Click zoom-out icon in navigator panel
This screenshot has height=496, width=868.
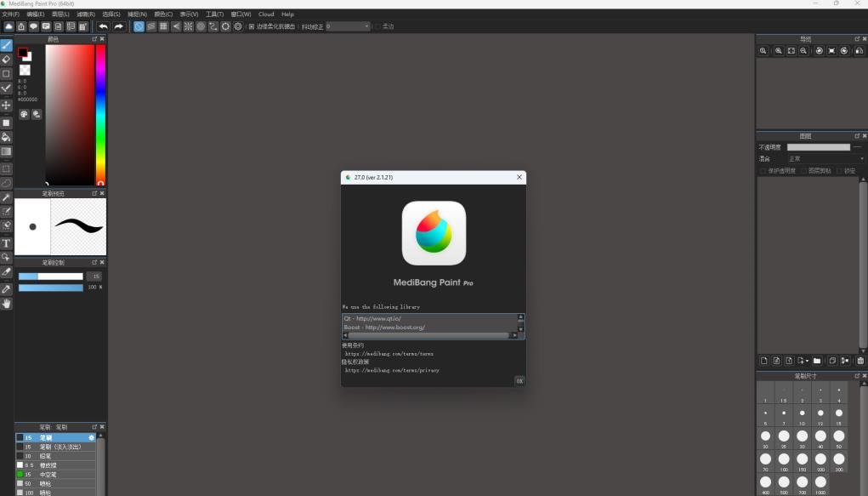pos(803,51)
